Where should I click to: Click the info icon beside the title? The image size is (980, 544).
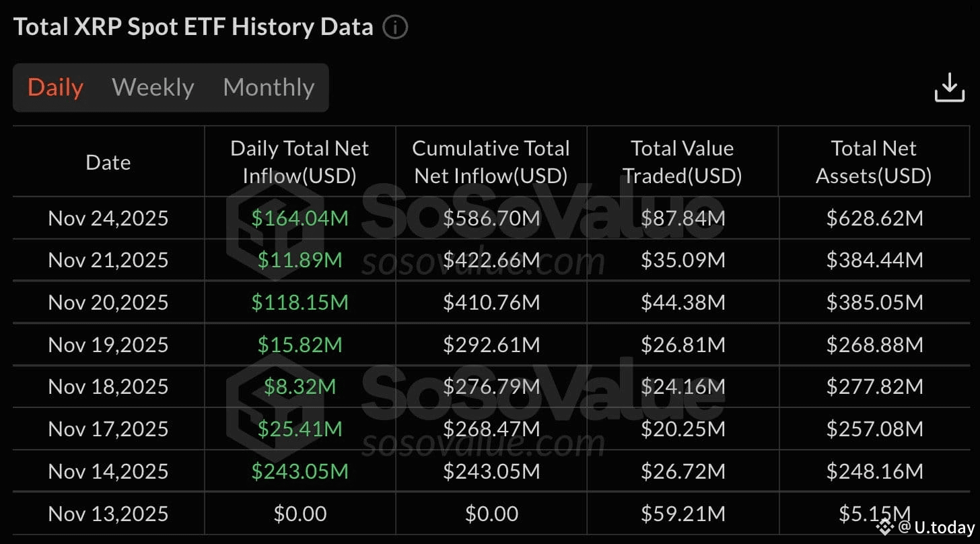pos(396,28)
